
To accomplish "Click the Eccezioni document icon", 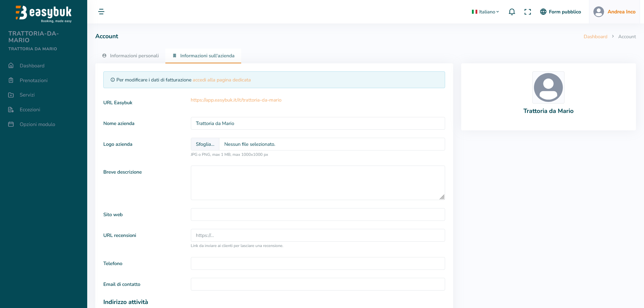I will pyautogui.click(x=11, y=110).
